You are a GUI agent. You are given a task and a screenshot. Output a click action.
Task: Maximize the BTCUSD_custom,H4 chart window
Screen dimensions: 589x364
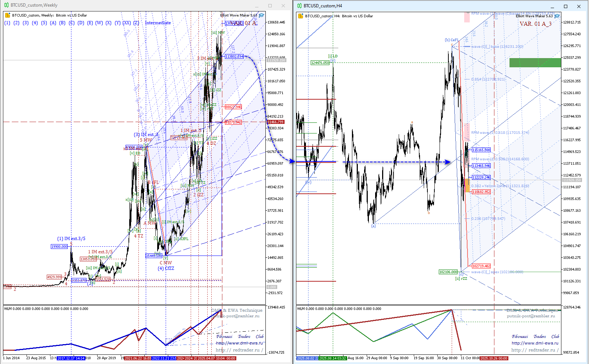[565, 6]
